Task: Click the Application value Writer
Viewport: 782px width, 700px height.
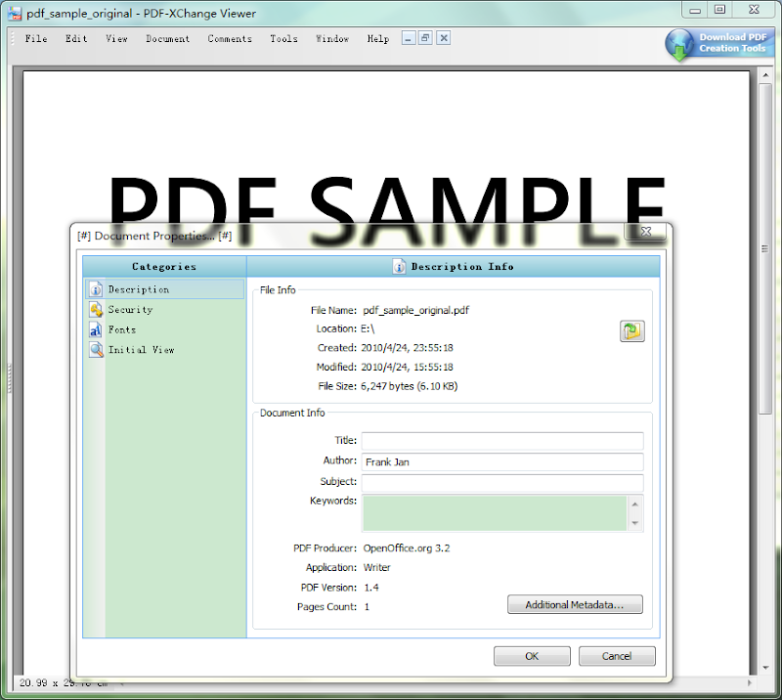Action: pyautogui.click(x=377, y=568)
